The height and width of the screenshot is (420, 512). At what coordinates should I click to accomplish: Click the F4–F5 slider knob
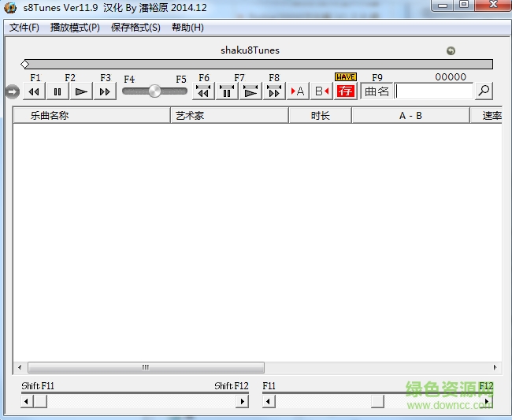(x=154, y=91)
